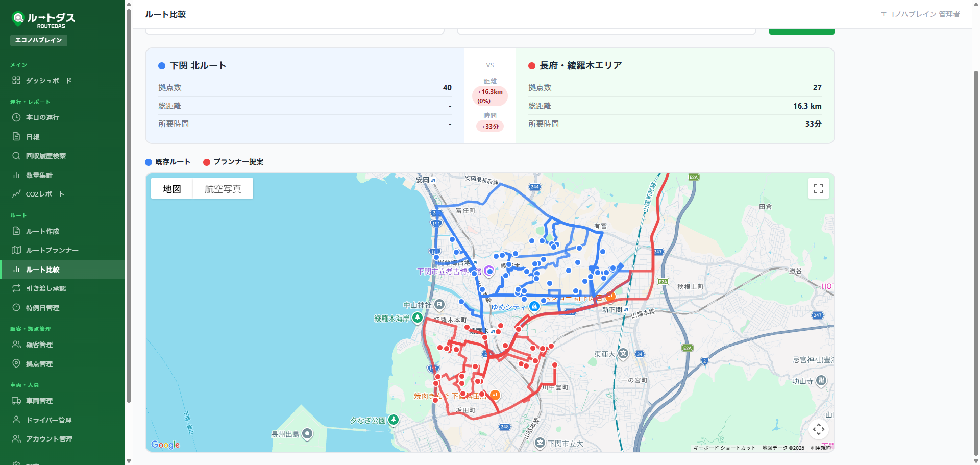Click the 下関 北ルート blue dot
The height and width of the screenshot is (465, 980).
click(162, 66)
